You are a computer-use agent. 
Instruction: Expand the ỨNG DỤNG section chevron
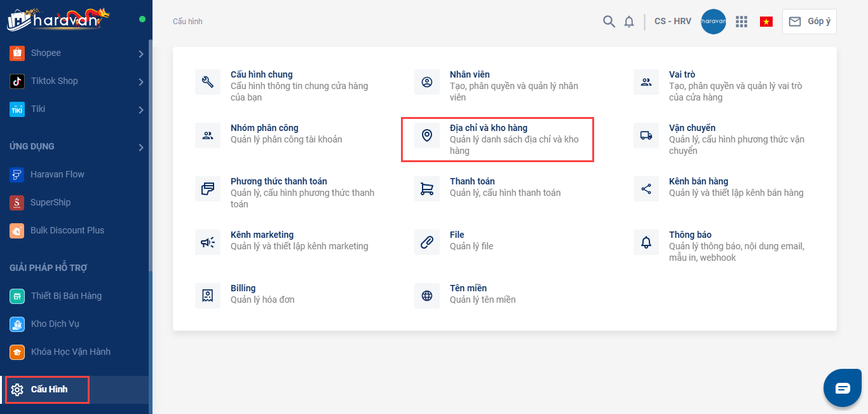click(x=141, y=148)
